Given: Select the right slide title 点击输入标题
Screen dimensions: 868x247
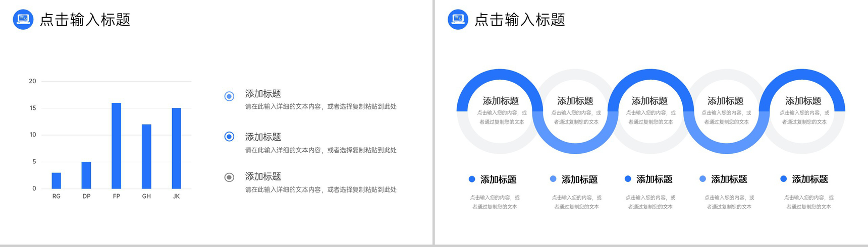Looking at the screenshot, I should click(x=520, y=20).
